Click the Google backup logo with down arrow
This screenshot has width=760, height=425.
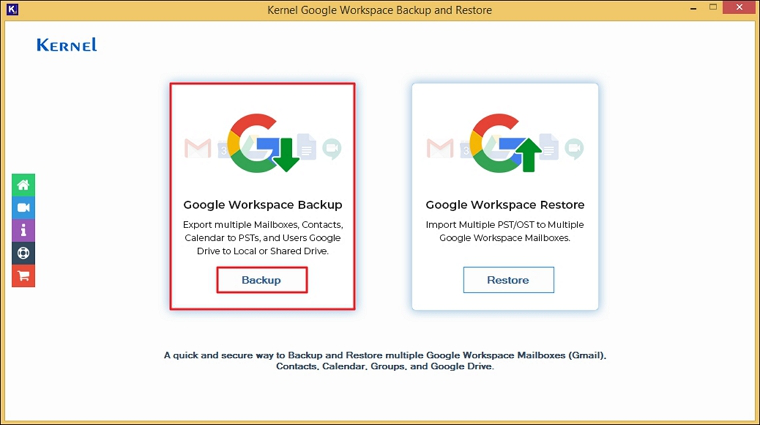[x=263, y=143]
